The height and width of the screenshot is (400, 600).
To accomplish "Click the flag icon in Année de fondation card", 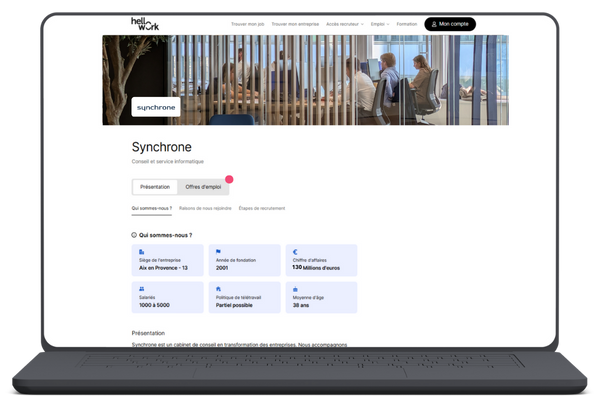I will coord(218,251).
